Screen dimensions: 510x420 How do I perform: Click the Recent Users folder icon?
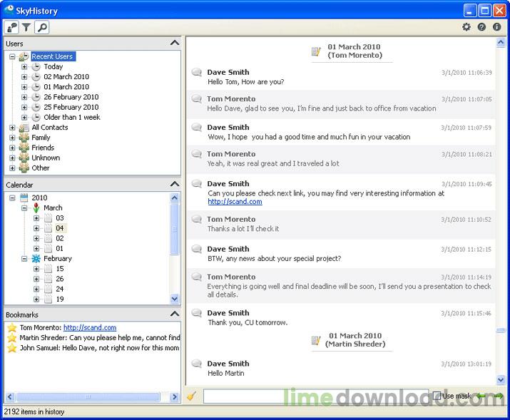click(24, 56)
